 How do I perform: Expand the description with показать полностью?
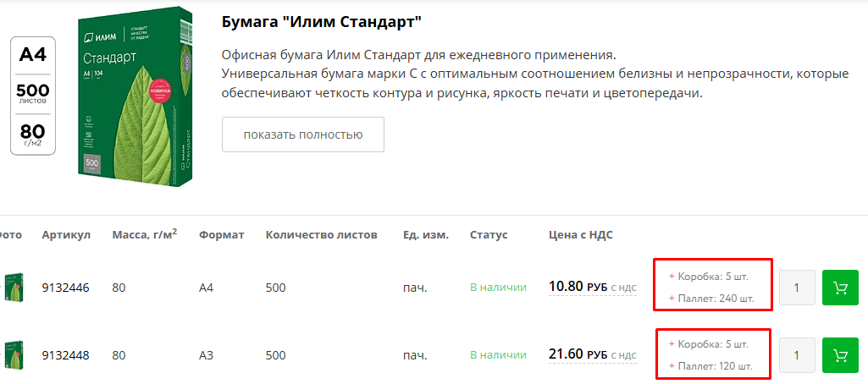coord(302,134)
